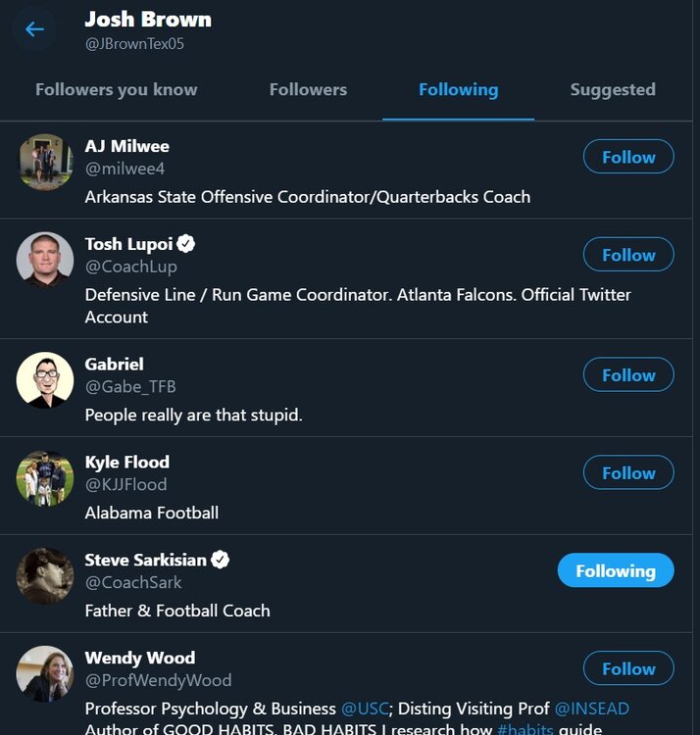
Task: Follow Kyle Flood
Action: 628,473
